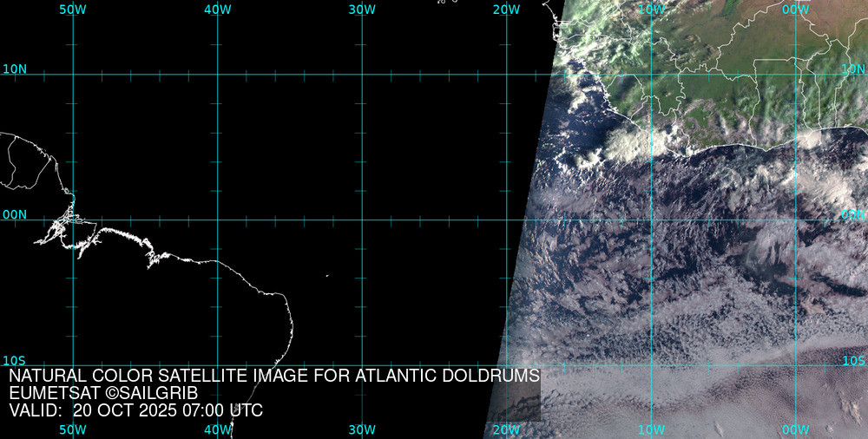Click the 00N latitude label on left
The width and height of the screenshot is (868, 439).
[15, 214]
